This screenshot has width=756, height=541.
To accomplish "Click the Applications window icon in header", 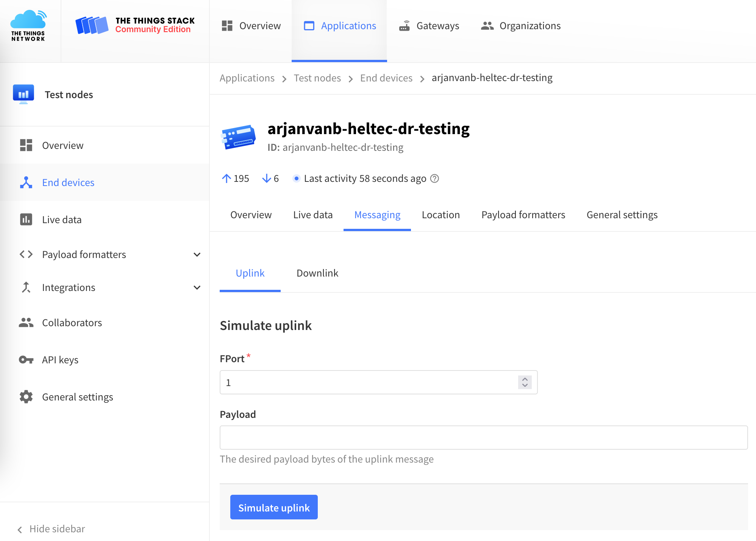I will pos(309,26).
